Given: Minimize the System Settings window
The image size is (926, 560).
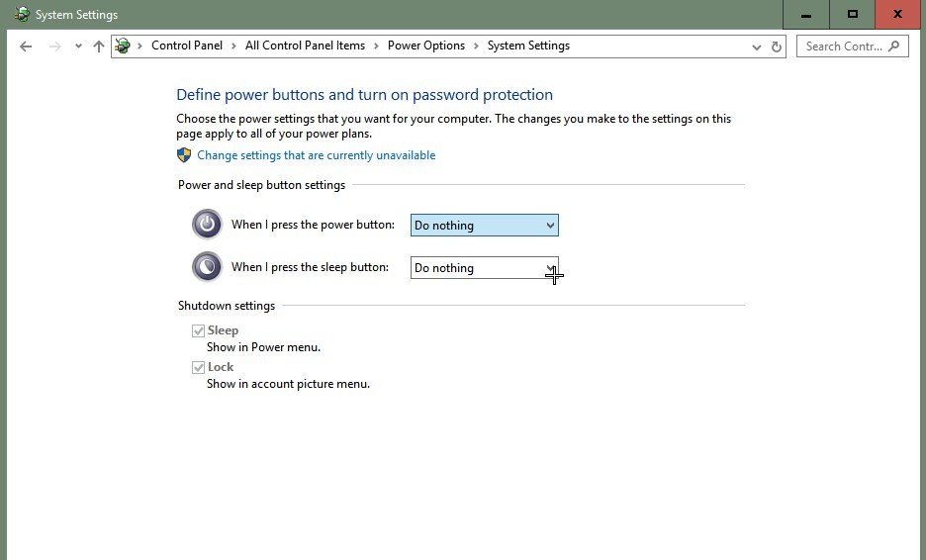Looking at the screenshot, I should click(x=805, y=14).
